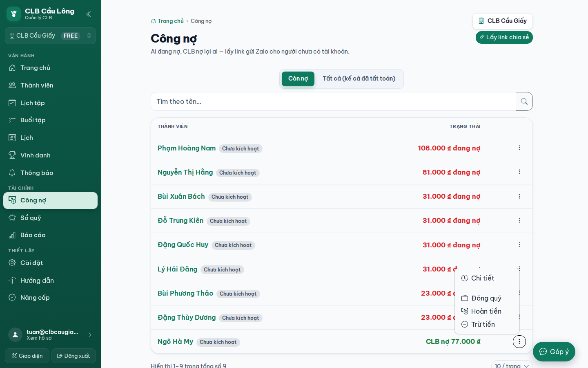Viewport: 588px width, 368px height.
Task: Toggle theme with Giao diện button
Action: [27, 356]
